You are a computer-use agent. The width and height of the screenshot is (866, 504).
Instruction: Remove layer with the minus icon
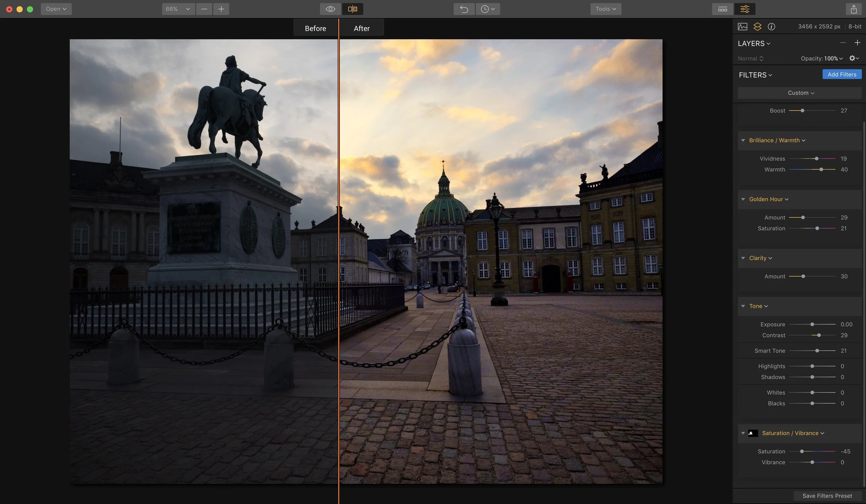point(843,43)
